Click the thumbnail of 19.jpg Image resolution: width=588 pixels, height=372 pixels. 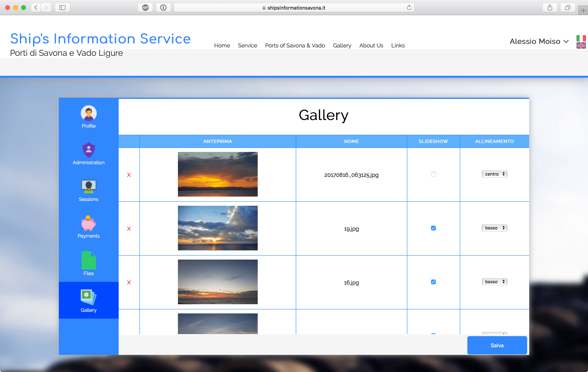[x=218, y=228]
